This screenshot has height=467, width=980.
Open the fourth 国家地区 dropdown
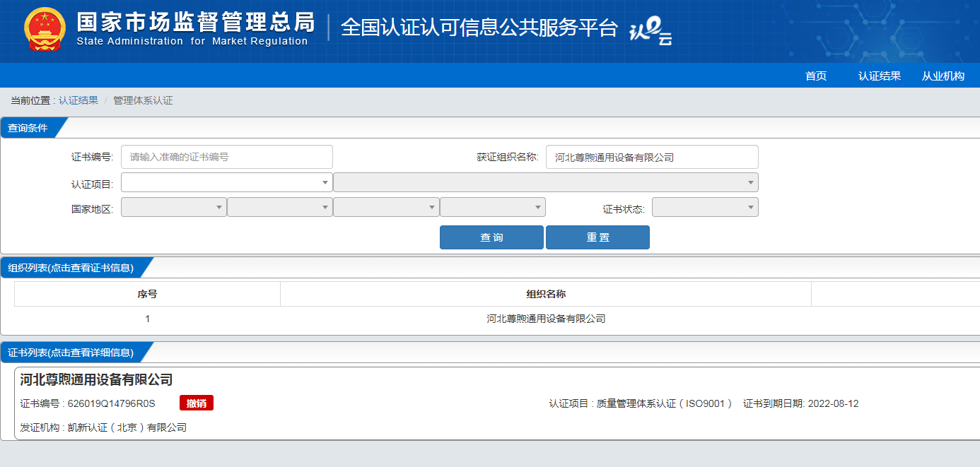tap(493, 207)
